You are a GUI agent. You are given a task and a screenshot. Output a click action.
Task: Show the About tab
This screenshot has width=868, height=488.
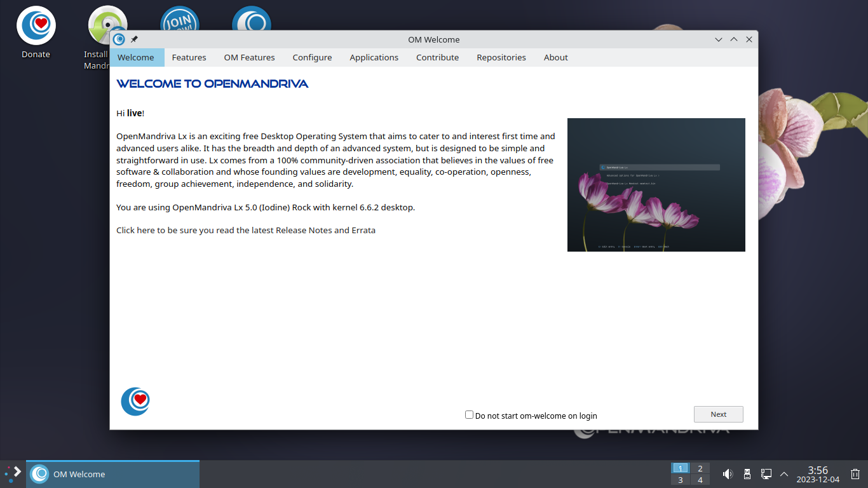[556, 57]
